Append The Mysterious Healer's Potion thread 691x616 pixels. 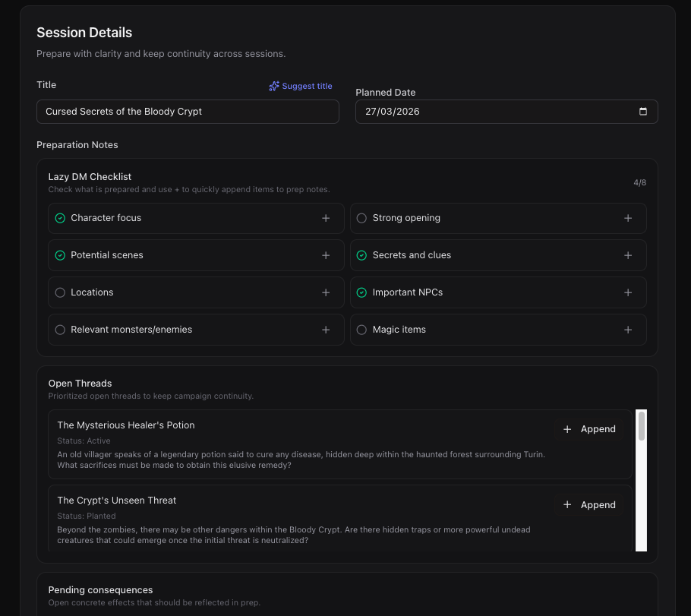pos(589,429)
